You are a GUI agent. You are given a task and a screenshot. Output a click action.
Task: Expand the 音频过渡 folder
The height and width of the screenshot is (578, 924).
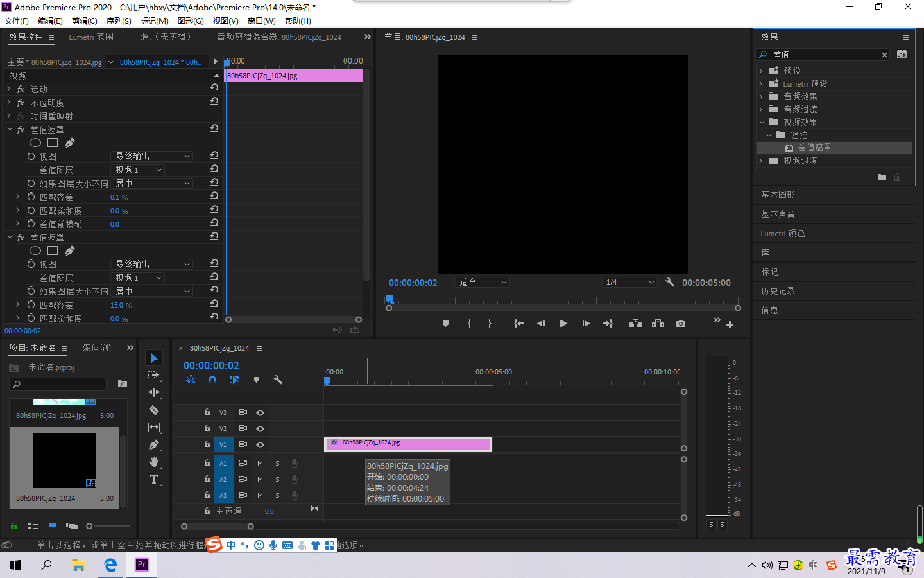761,109
